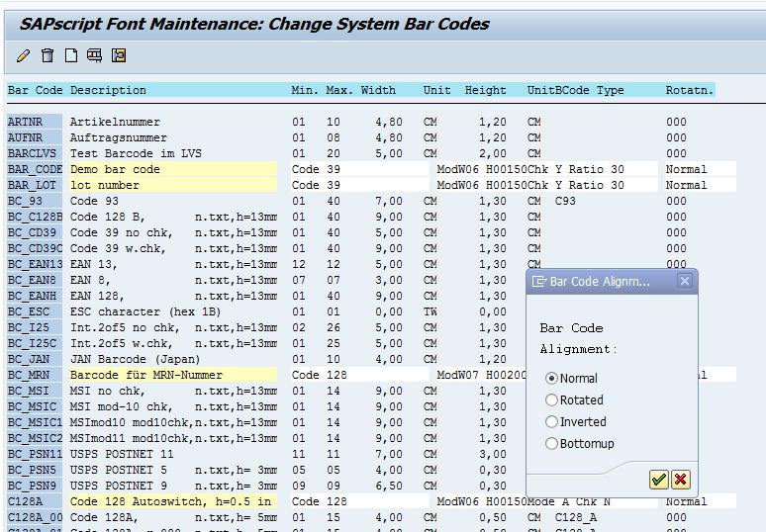The height and width of the screenshot is (532, 766).
Task: Click the C128_A type for C128A_00
Action: (575, 517)
